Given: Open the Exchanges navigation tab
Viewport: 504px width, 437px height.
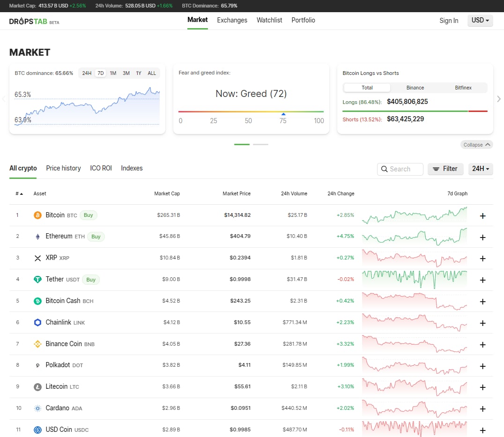Looking at the screenshot, I should point(232,20).
